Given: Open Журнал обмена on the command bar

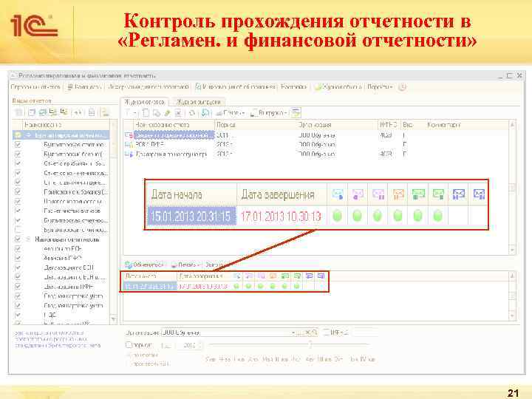Looking at the screenshot, I should [338, 87].
